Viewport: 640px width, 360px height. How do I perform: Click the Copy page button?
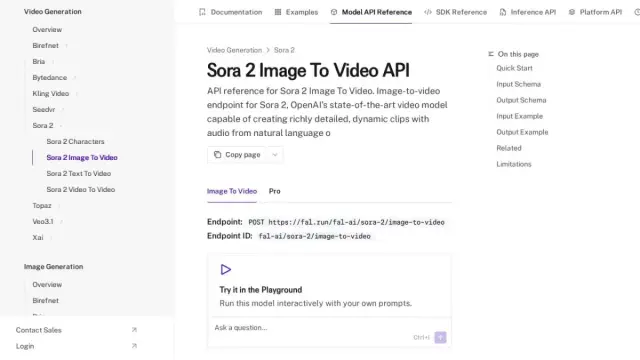tap(237, 155)
